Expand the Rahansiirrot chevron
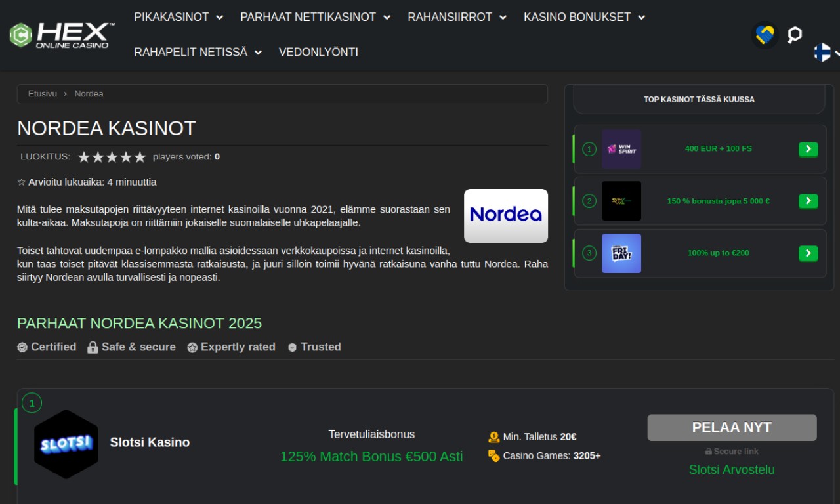Screen dimensions: 840x504 pos(503,18)
